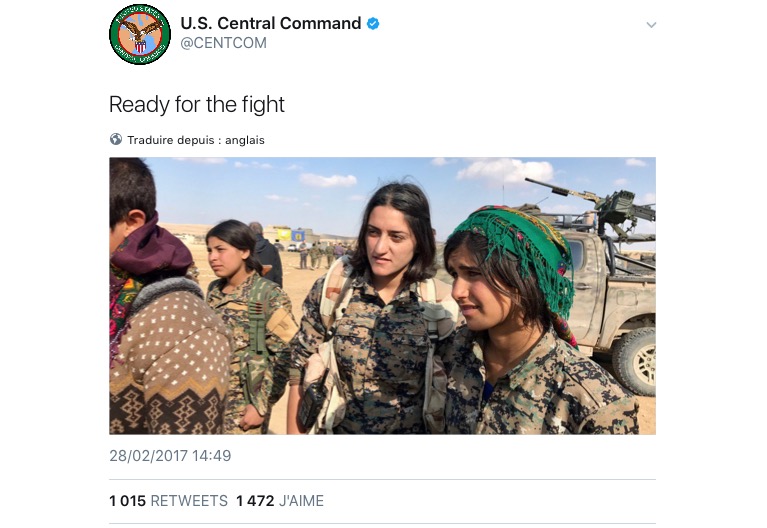Click the J'AIME label
The width and height of the screenshot is (767, 528).
[301, 501]
